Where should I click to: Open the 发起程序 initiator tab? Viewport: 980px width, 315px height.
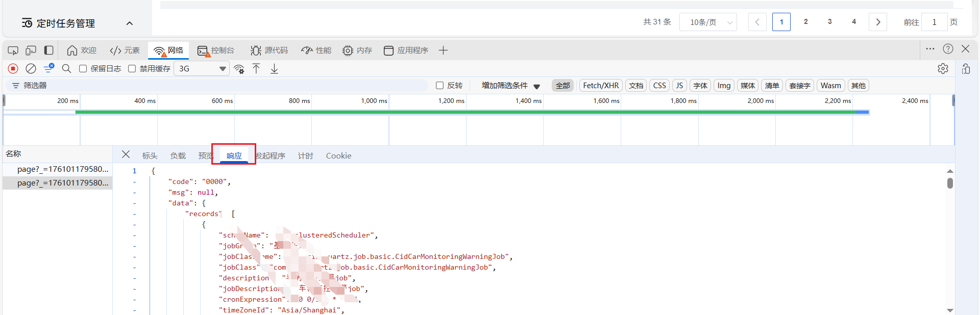pos(270,155)
